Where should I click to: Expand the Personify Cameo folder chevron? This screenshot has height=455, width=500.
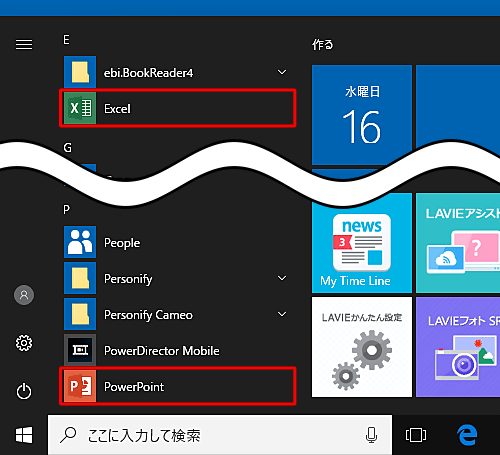[282, 314]
